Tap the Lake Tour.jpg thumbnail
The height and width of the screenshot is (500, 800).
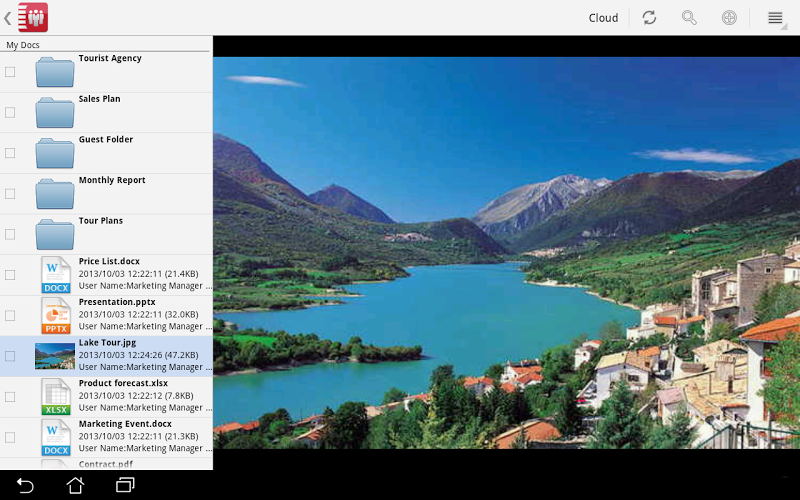click(x=55, y=356)
